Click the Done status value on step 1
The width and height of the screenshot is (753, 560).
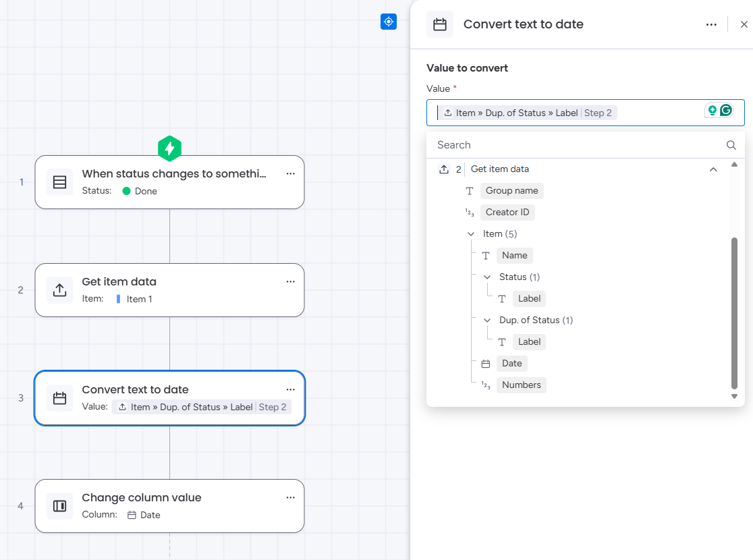[x=140, y=191]
